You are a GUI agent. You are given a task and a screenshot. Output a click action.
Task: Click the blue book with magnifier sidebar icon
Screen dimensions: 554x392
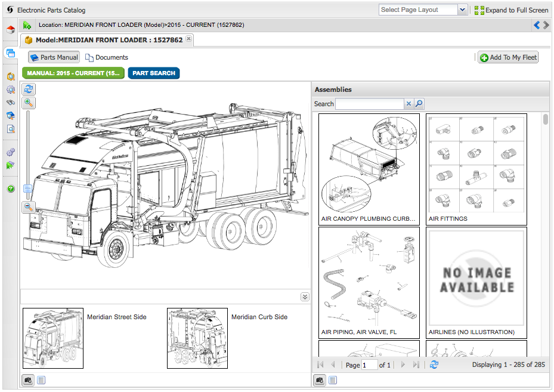coord(11,116)
